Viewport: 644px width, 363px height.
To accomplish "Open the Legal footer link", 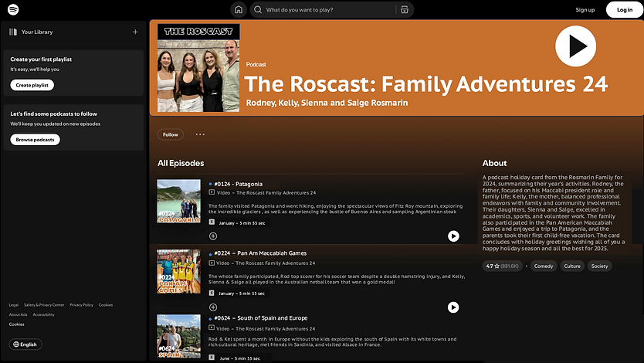I will click(x=14, y=305).
